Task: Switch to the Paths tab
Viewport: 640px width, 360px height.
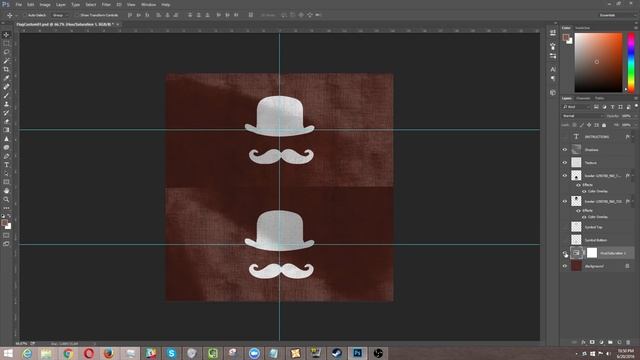Action: (x=599, y=98)
